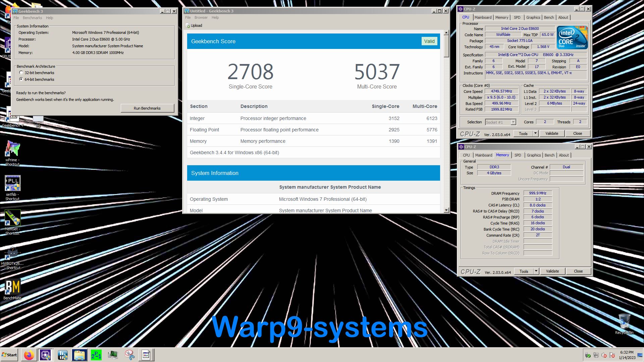
Task: Open Browser menu in Untitled Geekbench window
Action: pyautogui.click(x=201, y=17)
